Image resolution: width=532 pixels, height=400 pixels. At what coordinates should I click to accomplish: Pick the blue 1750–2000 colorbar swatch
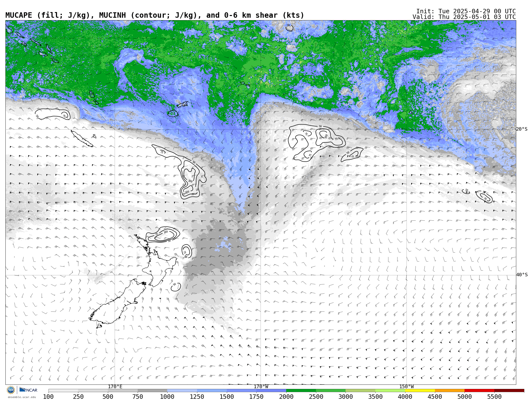point(271,391)
